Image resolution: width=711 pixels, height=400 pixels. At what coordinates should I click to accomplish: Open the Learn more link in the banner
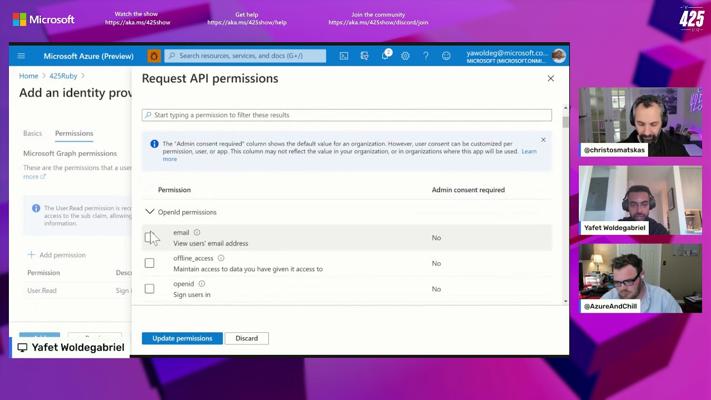pyautogui.click(x=529, y=151)
